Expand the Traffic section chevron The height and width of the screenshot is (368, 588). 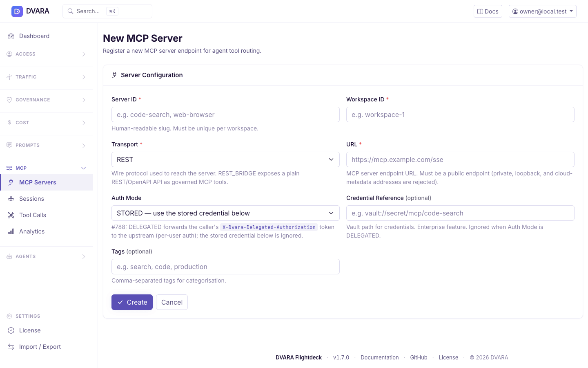click(x=84, y=77)
